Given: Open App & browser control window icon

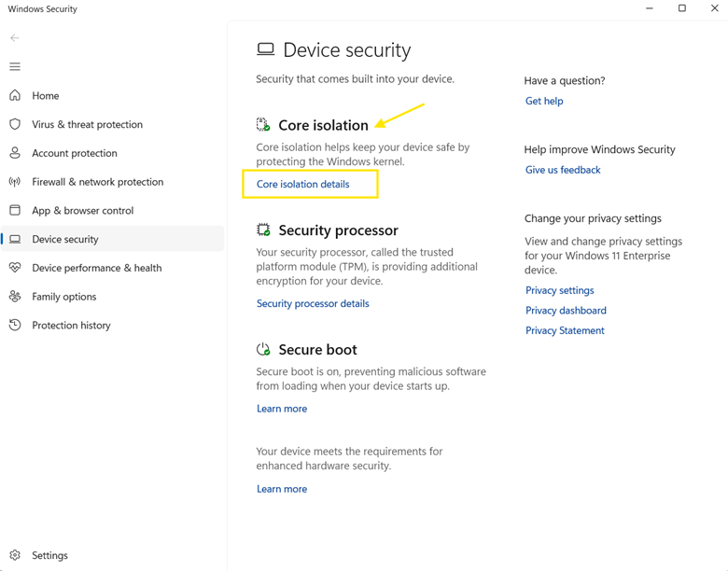Looking at the screenshot, I should click(15, 211).
